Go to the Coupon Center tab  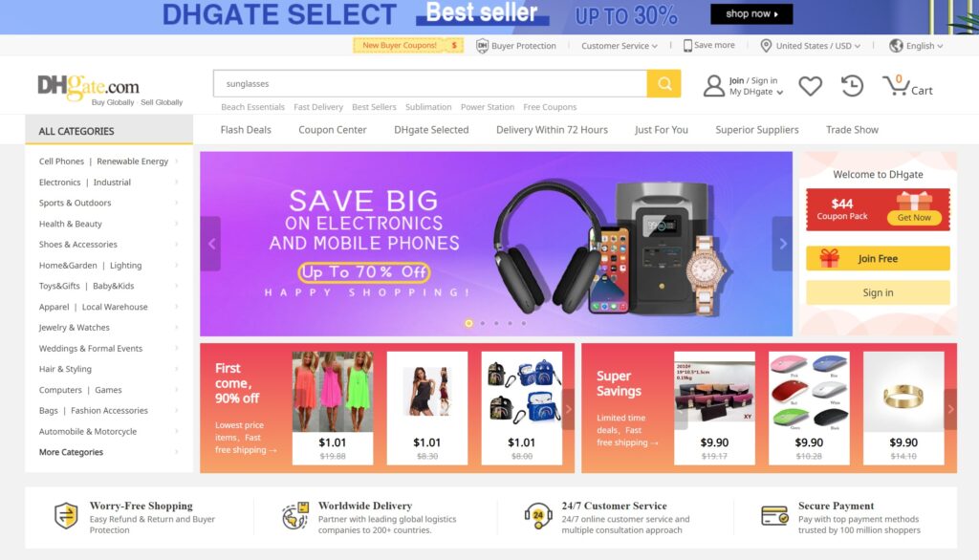click(332, 130)
